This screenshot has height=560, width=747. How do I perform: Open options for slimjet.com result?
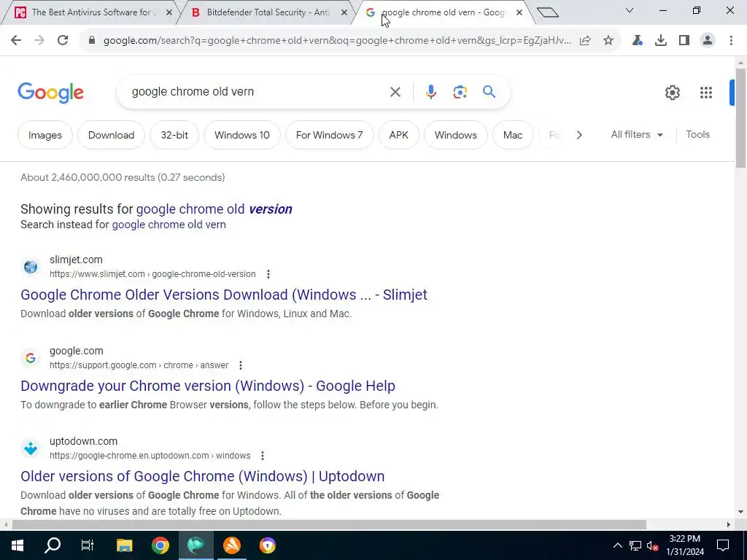268,274
